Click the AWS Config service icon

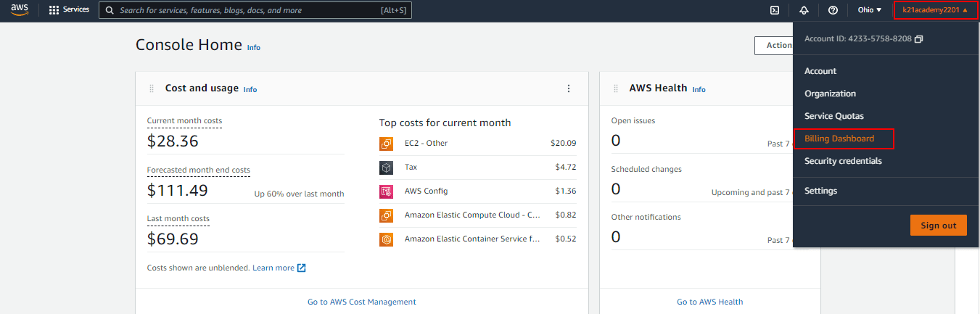(x=387, y=191)
